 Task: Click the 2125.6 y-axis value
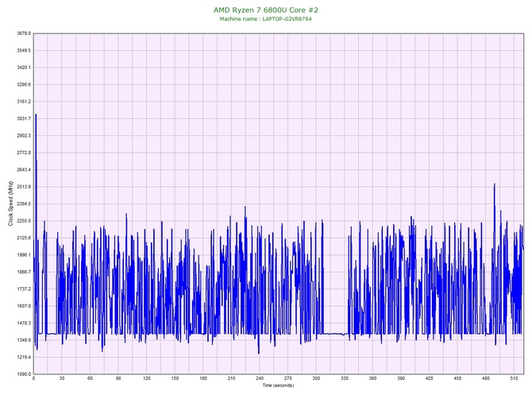pos(24,238)
